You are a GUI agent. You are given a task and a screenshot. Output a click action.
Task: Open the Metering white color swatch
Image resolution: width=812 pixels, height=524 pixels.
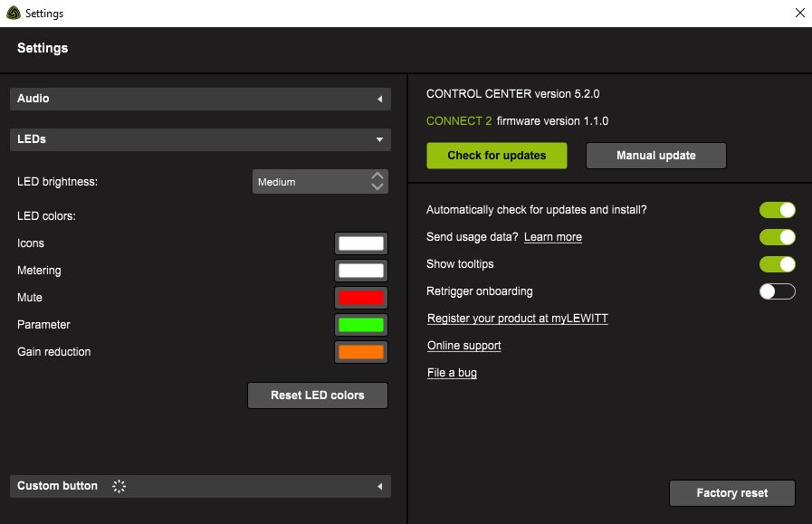pyautogui.click(x=361, y=271)
